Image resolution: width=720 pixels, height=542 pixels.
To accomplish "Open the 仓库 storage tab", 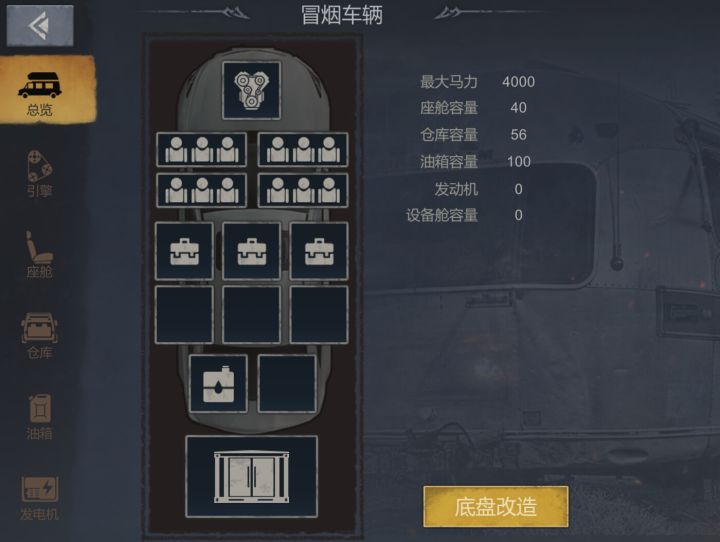I will click(x=39, y=336).
